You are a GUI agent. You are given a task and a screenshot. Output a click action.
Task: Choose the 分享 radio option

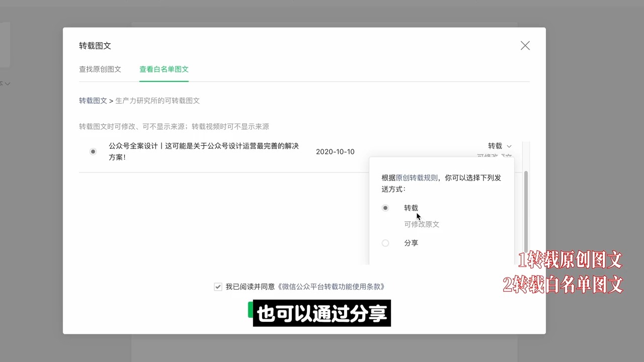pyautogui.click(x=385, y=243)
